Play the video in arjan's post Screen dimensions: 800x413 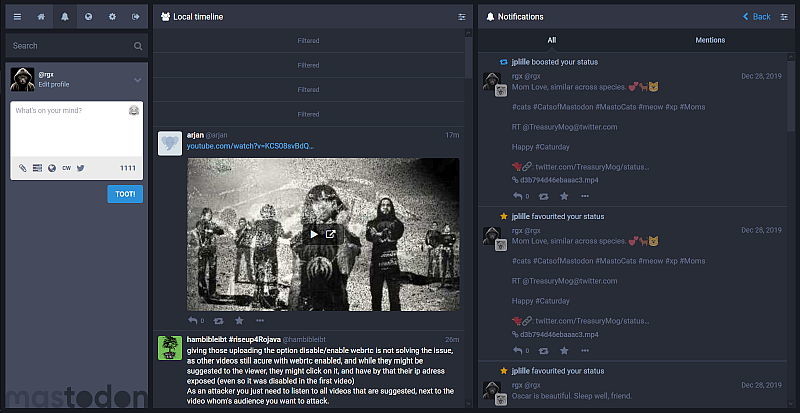313,234
